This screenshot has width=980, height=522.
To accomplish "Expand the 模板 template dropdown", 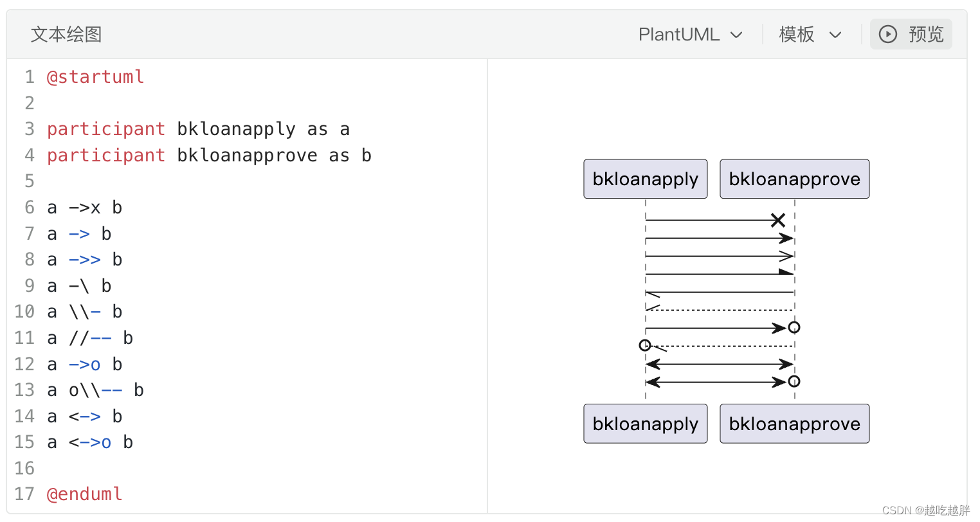I will [810, 35].
